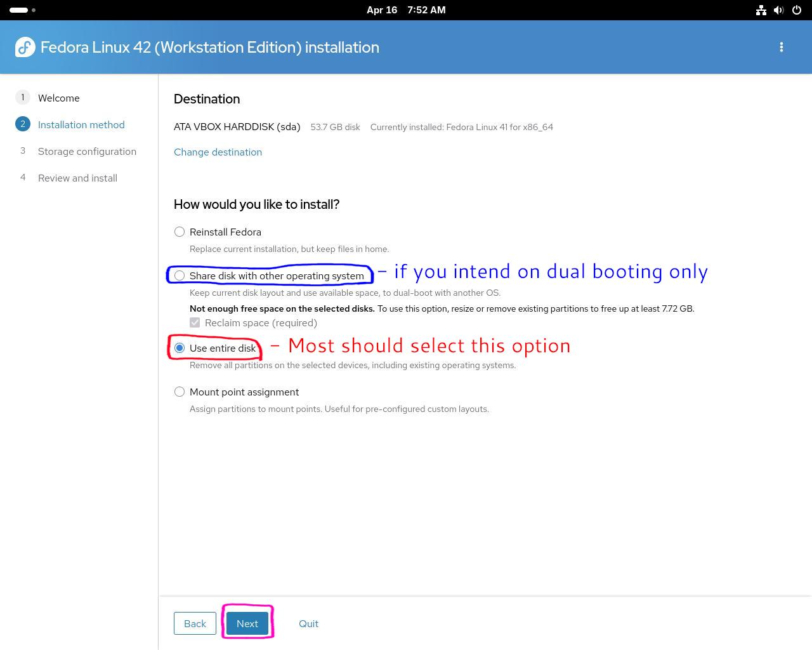Select the Reinstall Fedora radio option
Viewport: 812px width, 650px height.
coord(180,232)
